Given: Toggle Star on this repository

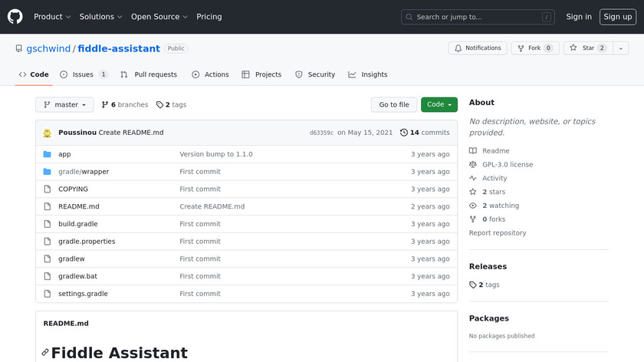Looking at the screenshot, I should click(583, 48).
